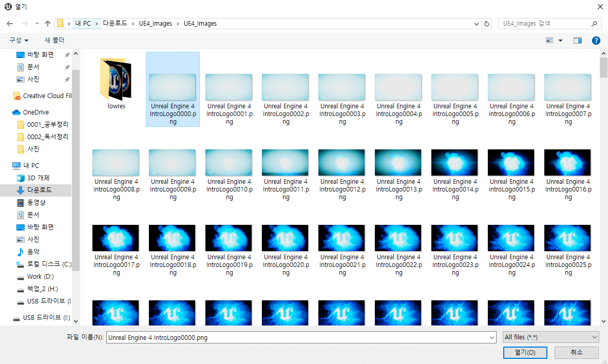Select IntroLogo0025.png thumbnail
Screen dimensions: 608x364
[x=567, y=238]
